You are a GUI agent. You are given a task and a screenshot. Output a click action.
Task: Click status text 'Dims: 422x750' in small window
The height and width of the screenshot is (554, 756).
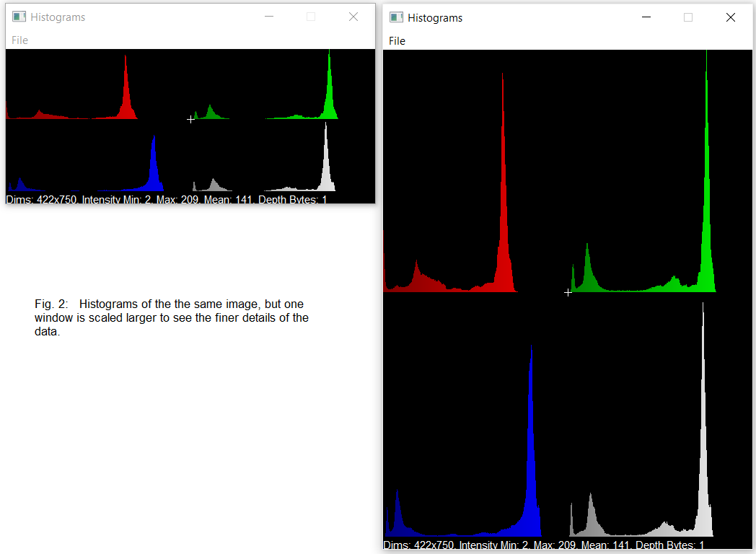(x=41, y=199)
